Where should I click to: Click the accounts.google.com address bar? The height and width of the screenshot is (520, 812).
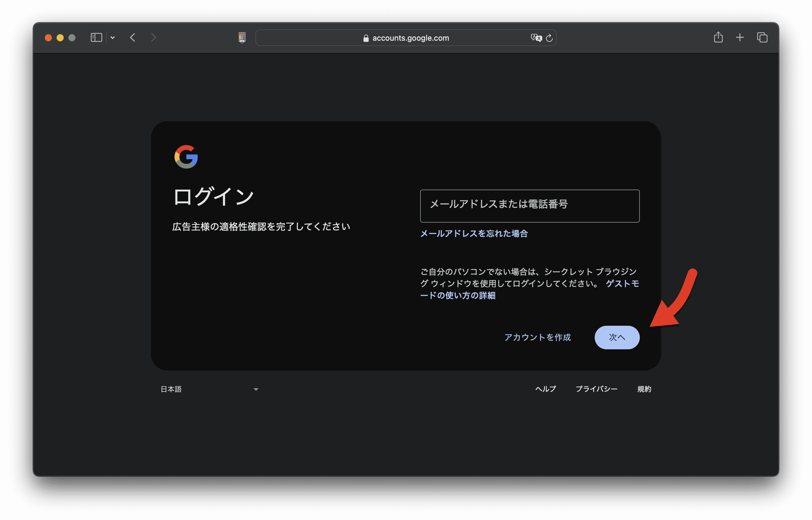[x=410, y=38]
